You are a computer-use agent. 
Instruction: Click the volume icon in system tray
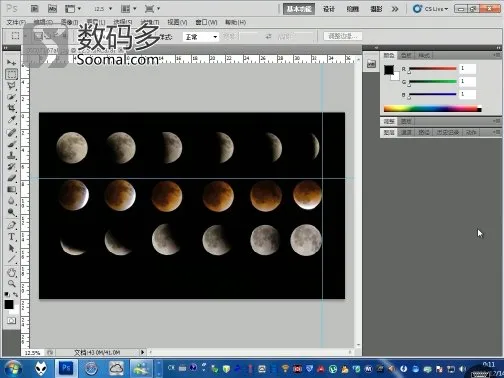click(x=463, y=369)
